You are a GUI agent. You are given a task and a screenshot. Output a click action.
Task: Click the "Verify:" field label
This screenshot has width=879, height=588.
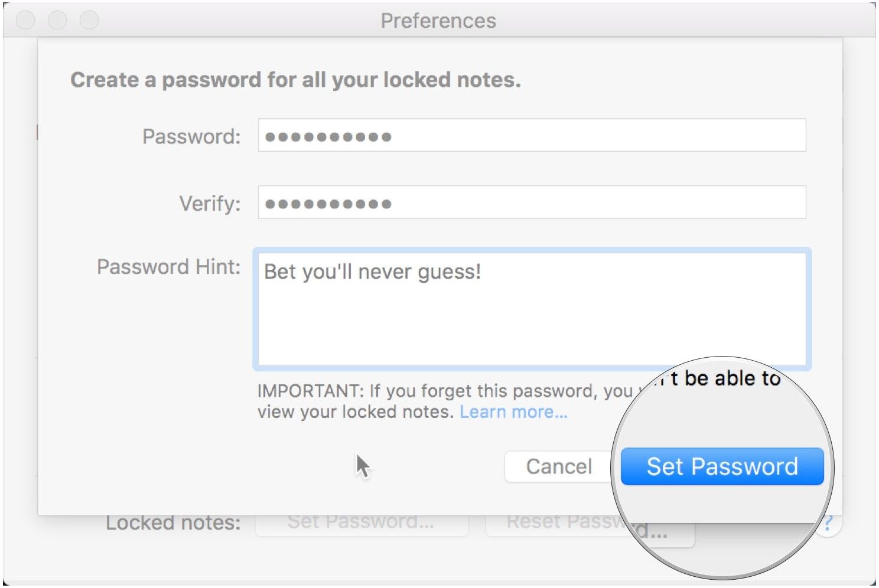pos(210,204)
